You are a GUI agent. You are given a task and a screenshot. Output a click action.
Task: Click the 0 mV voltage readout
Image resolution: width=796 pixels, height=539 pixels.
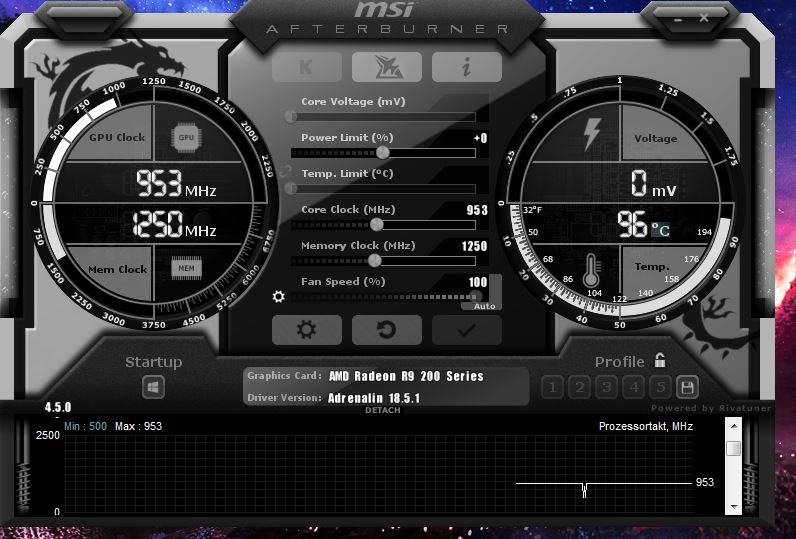point(654,184)
